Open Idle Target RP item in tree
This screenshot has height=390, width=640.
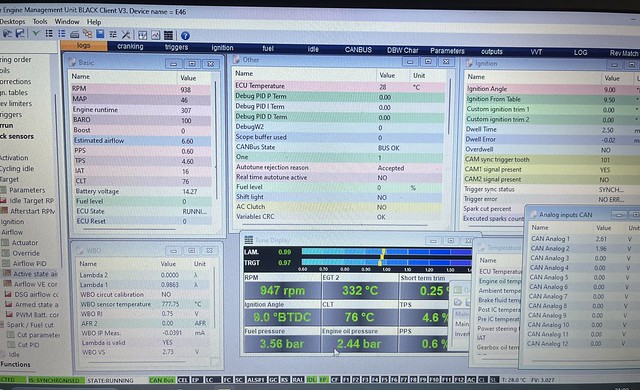click(31, 201)
